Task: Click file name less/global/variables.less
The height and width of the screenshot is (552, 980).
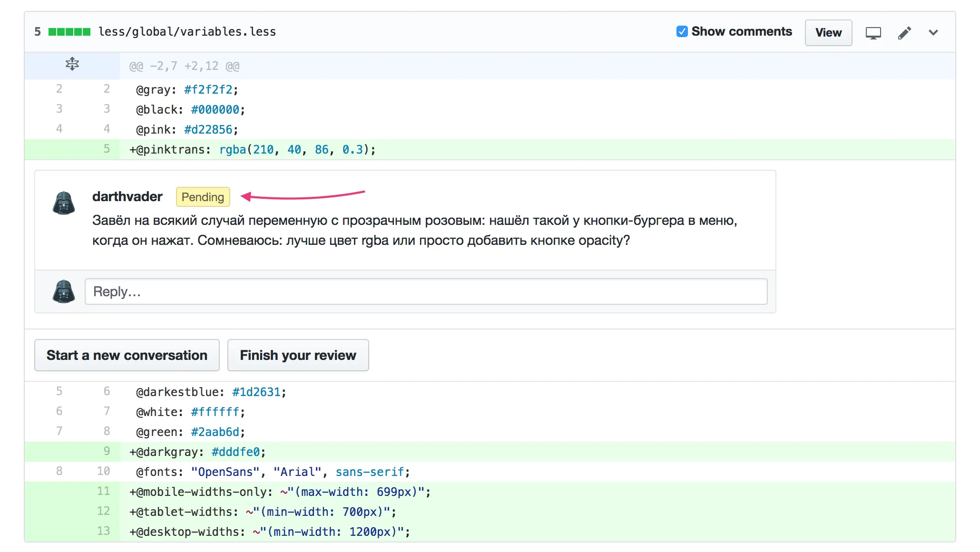Action: coord(187,32)
